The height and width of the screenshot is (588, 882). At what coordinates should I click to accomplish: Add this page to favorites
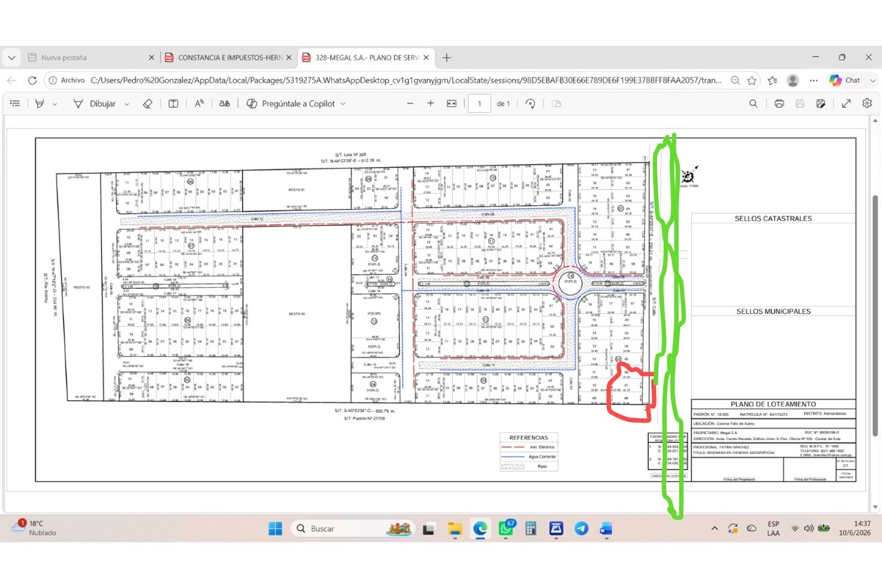pos(752,80)
